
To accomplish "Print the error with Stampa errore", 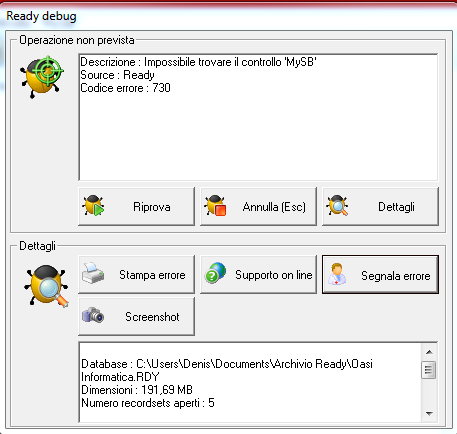I will 152,275.
